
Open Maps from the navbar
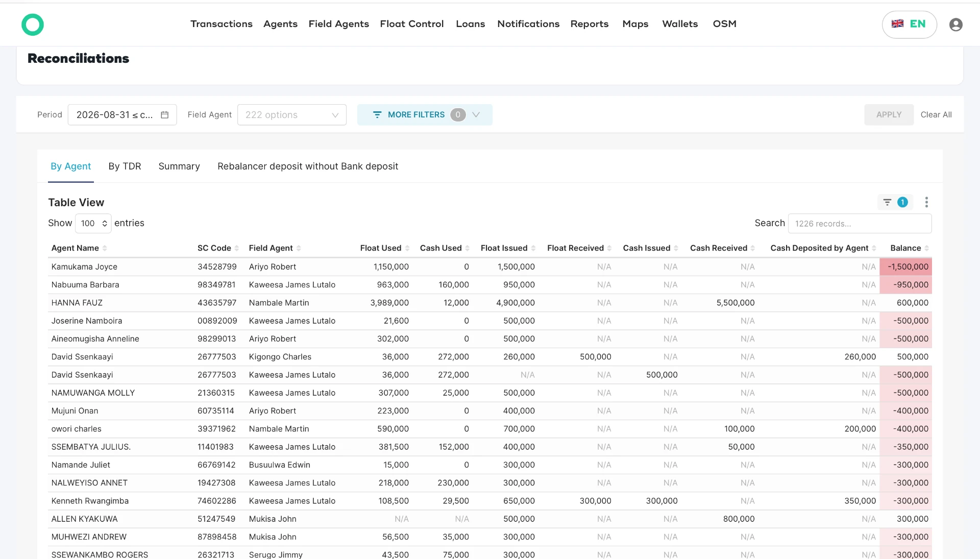tap(635, 24)
